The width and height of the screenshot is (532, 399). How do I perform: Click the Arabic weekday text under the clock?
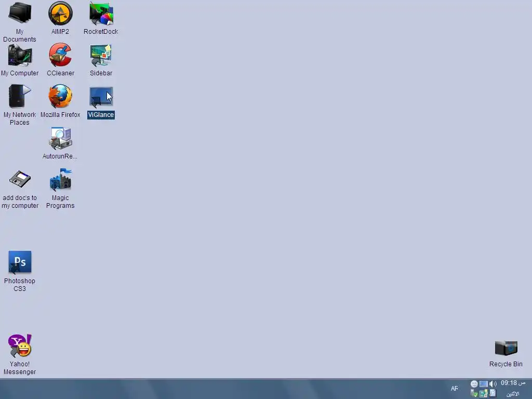tap(513, 394)
